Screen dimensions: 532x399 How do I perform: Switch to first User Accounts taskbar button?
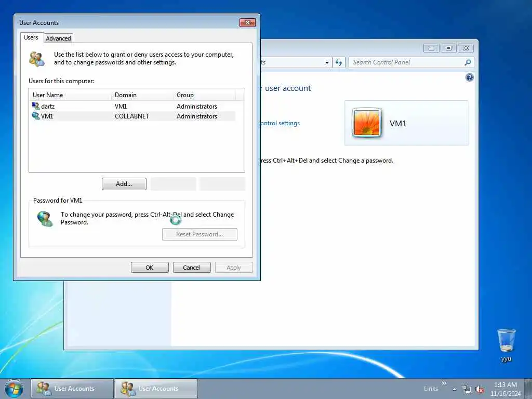[72, 389]
